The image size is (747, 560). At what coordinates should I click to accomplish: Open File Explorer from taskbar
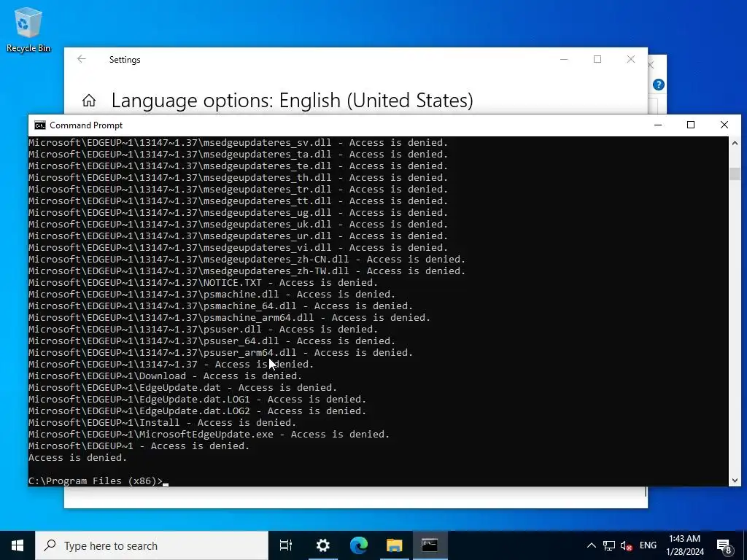[x=395, y=545]
